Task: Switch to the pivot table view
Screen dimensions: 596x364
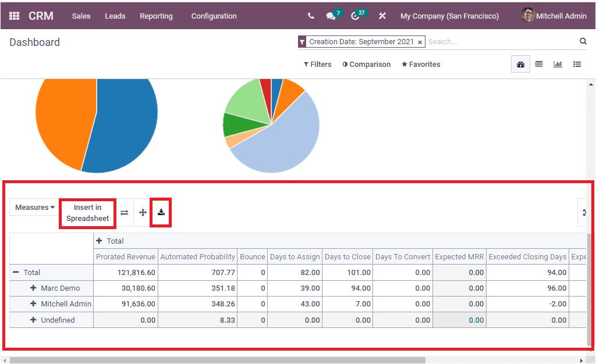Action: point(538,64)
